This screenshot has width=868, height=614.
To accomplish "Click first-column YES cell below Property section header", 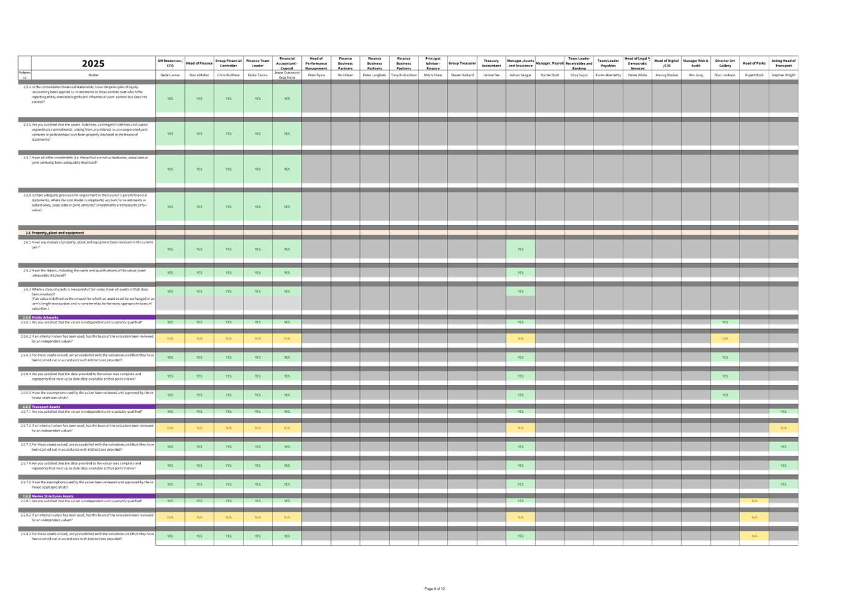I will 170,250.
